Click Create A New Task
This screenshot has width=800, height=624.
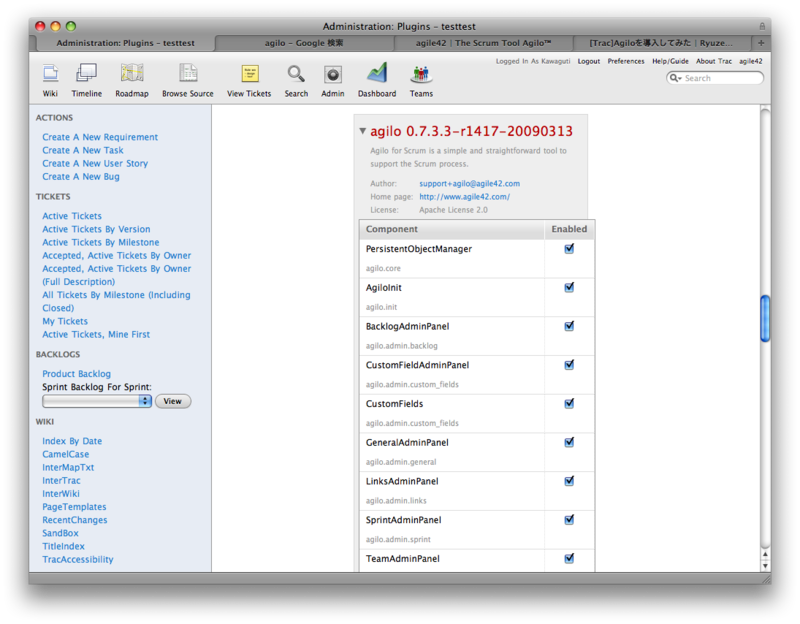tap(83, 151)
